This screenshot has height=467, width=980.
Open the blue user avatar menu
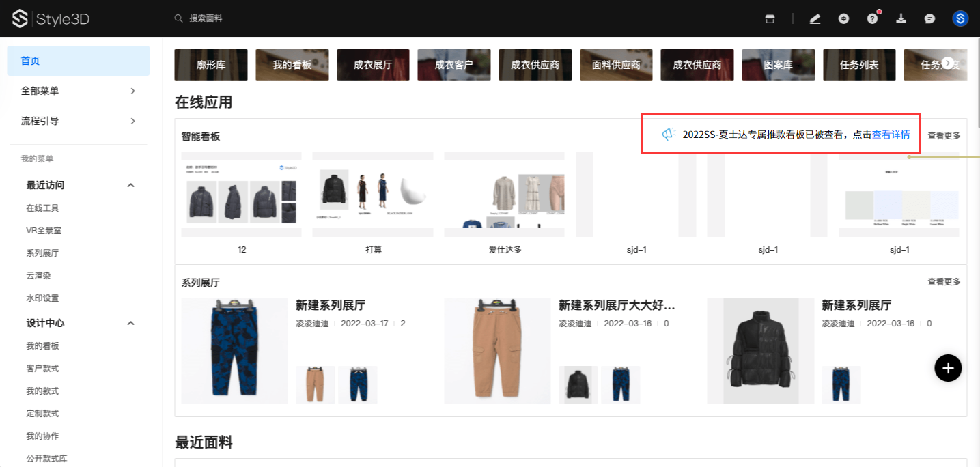(x=960, y=18)
